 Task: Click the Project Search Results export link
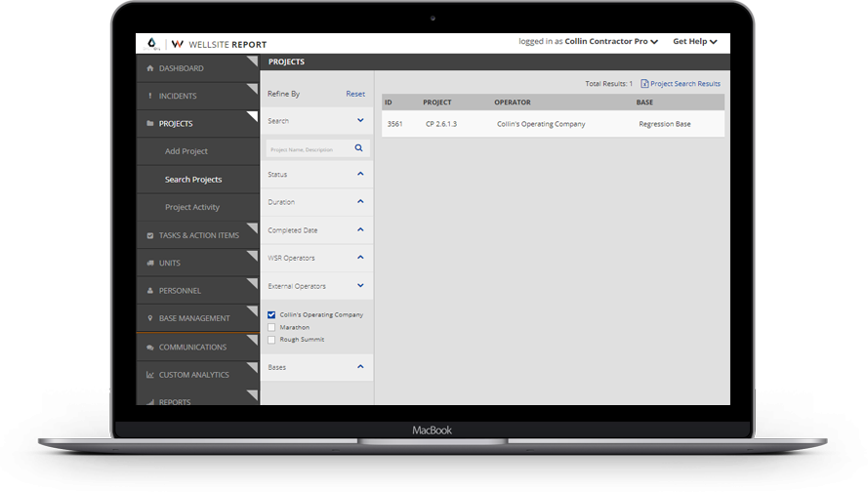(x=685, y=84)
